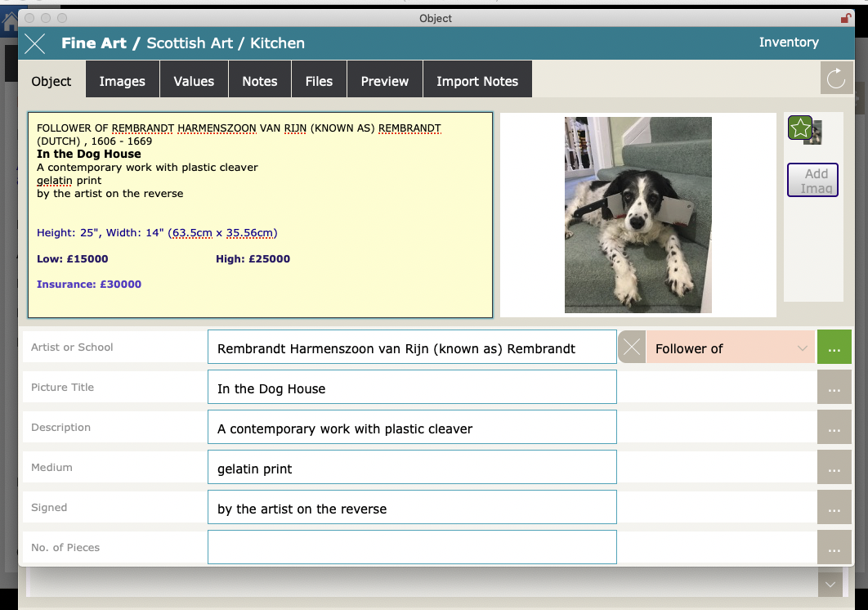The width and height of the screenshot is (868, 610).
Task: Open ellipsis options for No. of Pieces row
Action: pyautogui.click(x=834, y=548)
